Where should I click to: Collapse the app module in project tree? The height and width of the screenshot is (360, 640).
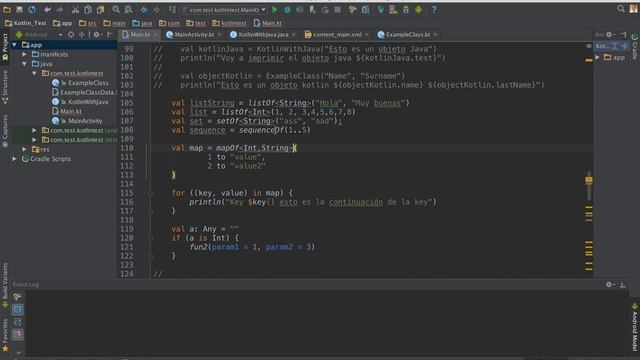(x=15, y=45)
